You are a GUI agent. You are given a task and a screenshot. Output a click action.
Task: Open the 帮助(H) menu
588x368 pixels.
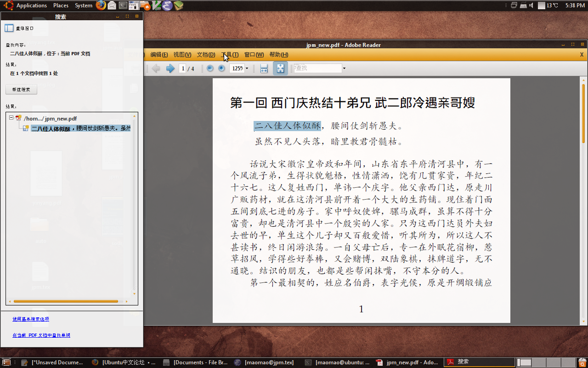[279, 55]
